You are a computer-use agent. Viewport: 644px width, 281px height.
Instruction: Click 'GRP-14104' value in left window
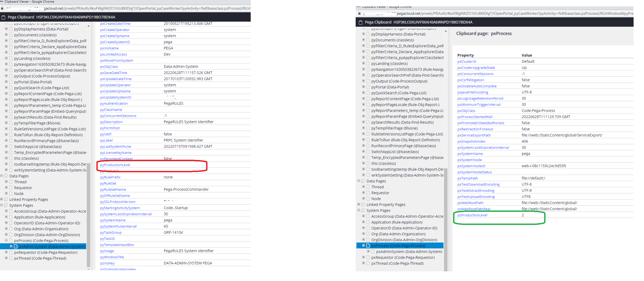coord(173,233)
